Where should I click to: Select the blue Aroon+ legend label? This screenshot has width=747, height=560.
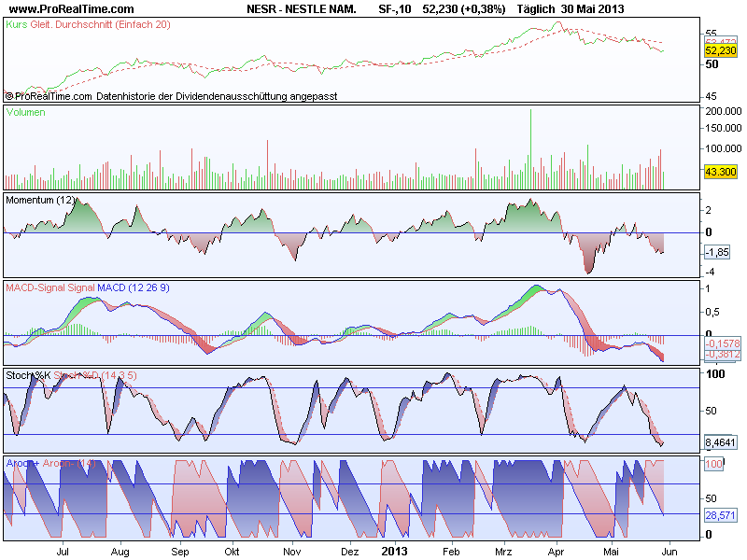click(22, 463)
